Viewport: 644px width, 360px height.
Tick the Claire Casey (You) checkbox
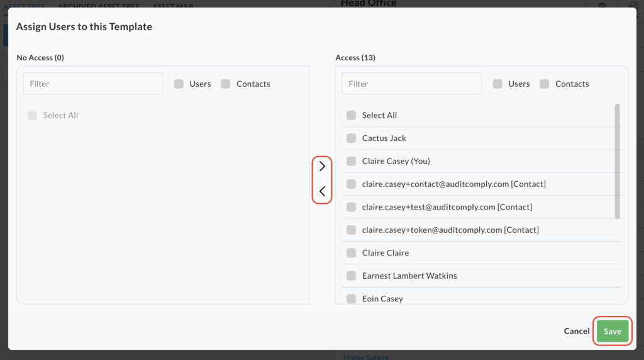point(351,161)
